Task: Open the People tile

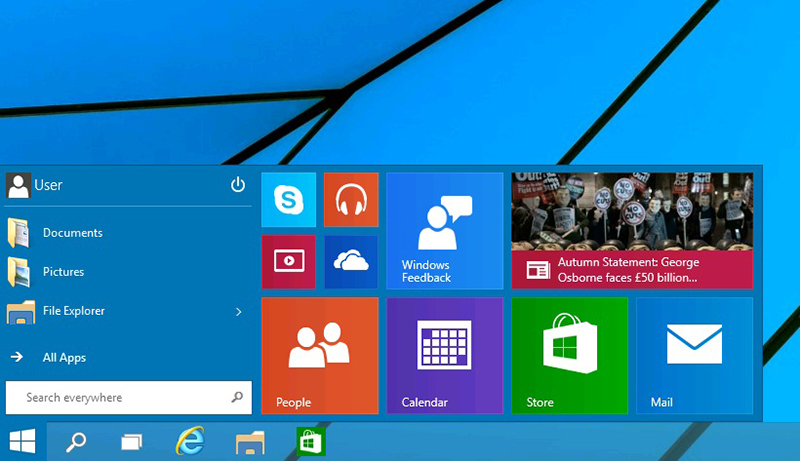Action: click(320, 355)
